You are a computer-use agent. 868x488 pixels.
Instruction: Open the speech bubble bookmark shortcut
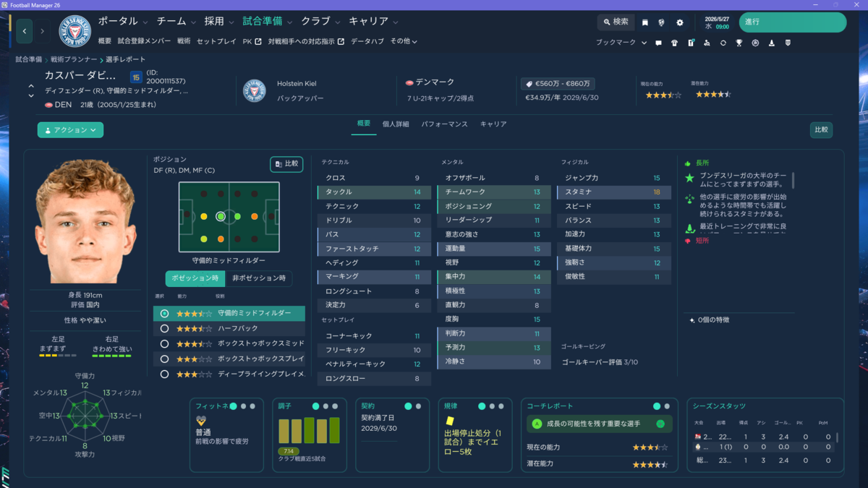658,43
